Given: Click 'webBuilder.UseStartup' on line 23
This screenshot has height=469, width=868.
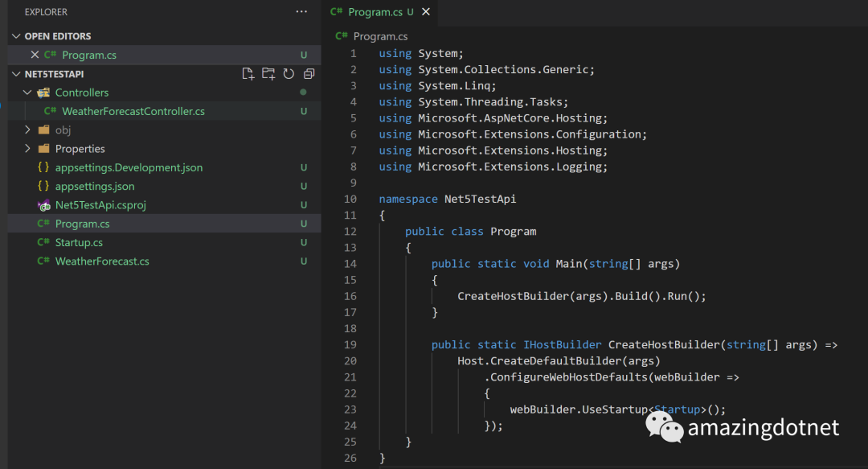Looking at the screenshot, I should (x=579, y=409).
